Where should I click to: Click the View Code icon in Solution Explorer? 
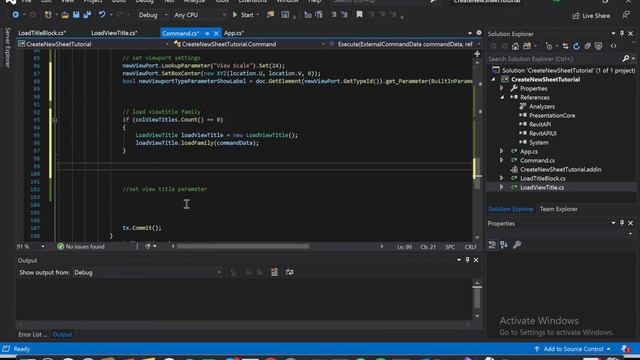coord(613,46)
